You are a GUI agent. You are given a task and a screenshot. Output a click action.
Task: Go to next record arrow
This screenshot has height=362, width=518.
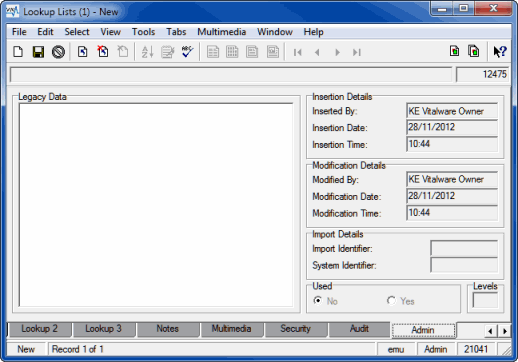click(x=337, y=52)
